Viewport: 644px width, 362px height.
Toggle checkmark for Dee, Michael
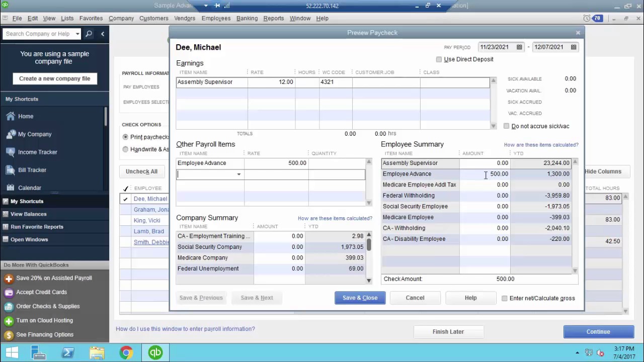click(x=125, y=199)
